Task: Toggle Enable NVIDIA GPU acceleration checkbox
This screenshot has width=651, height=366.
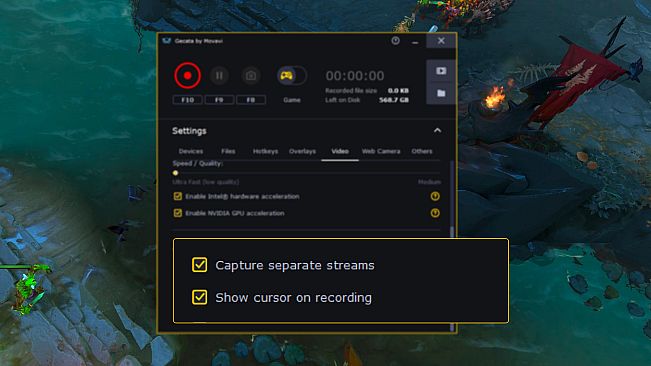Action: pos(178,213)
